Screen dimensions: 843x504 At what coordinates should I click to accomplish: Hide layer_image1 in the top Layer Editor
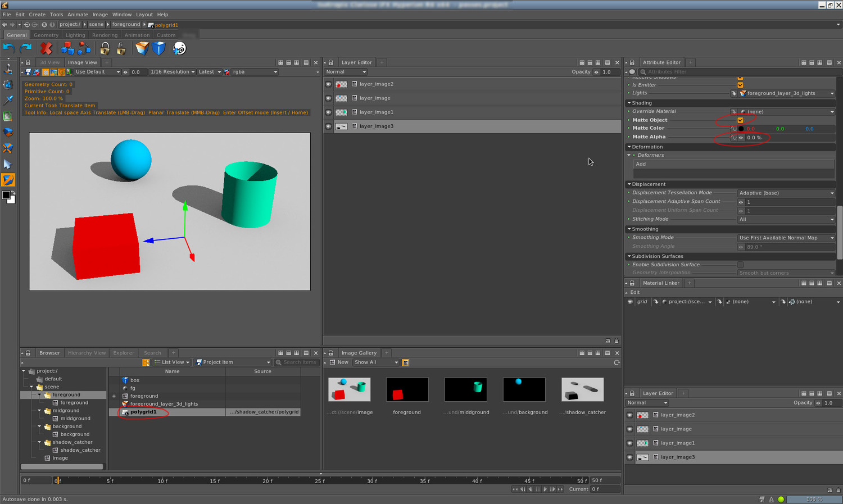point(328,112)
